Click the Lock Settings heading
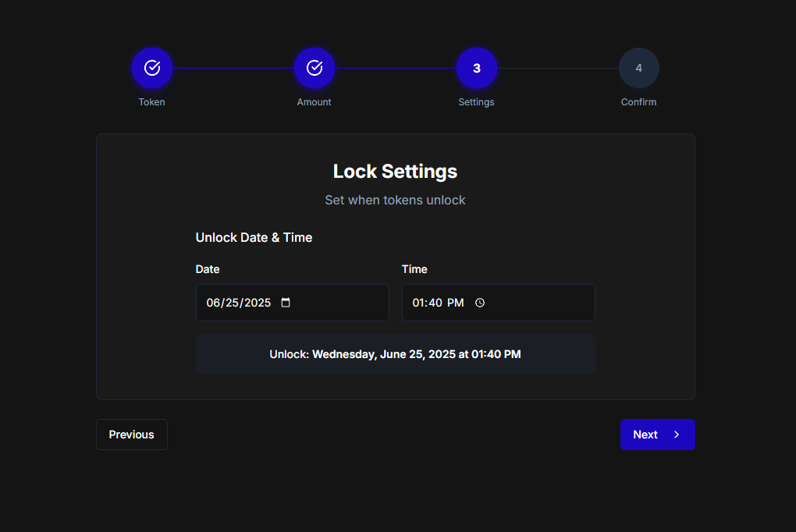 pyautogui.click(x=395, y=172)
